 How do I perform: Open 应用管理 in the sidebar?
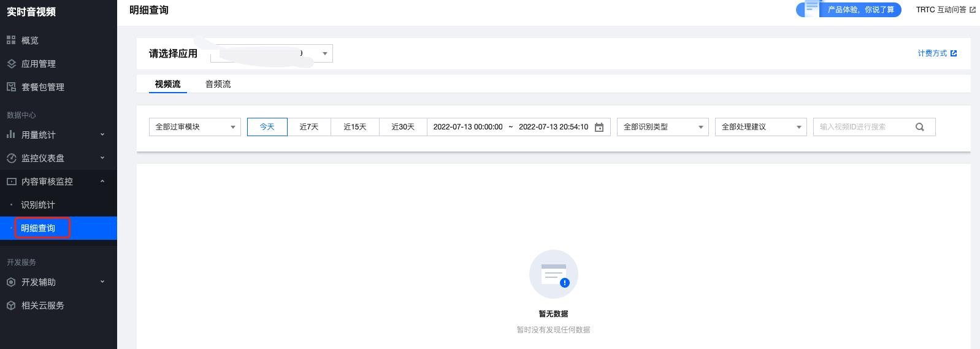[58, 64]
